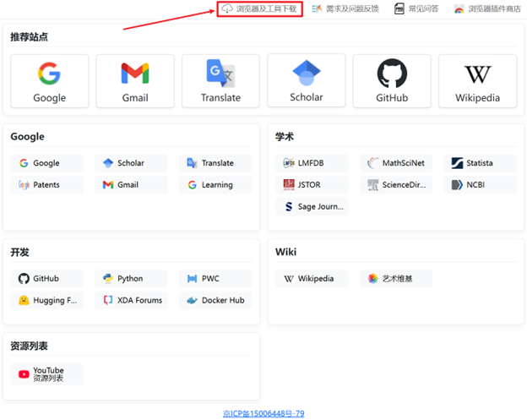Click the 京ICP备15006448号-79 footer link

(263, 413)
